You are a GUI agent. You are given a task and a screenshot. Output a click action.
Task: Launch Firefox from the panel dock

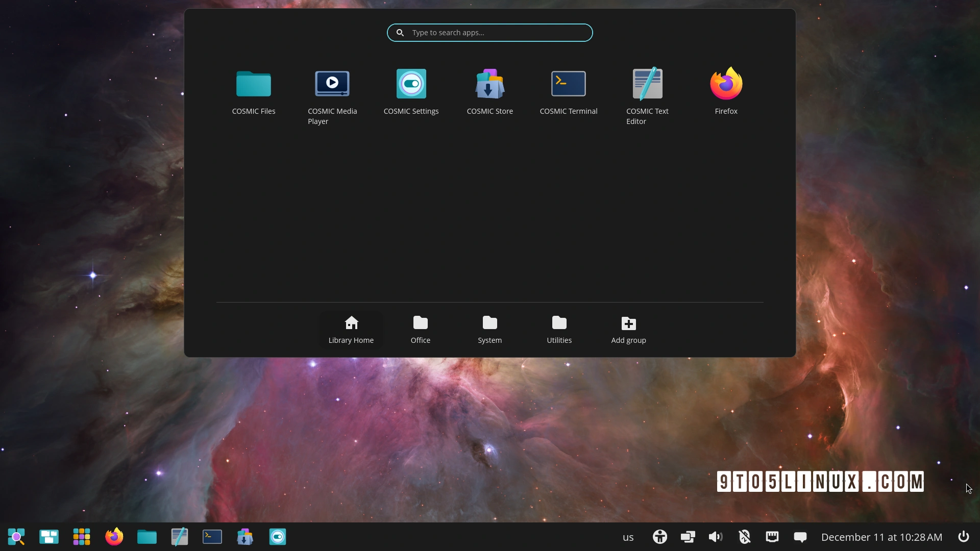pyautogui.click(x=114, y=537)
